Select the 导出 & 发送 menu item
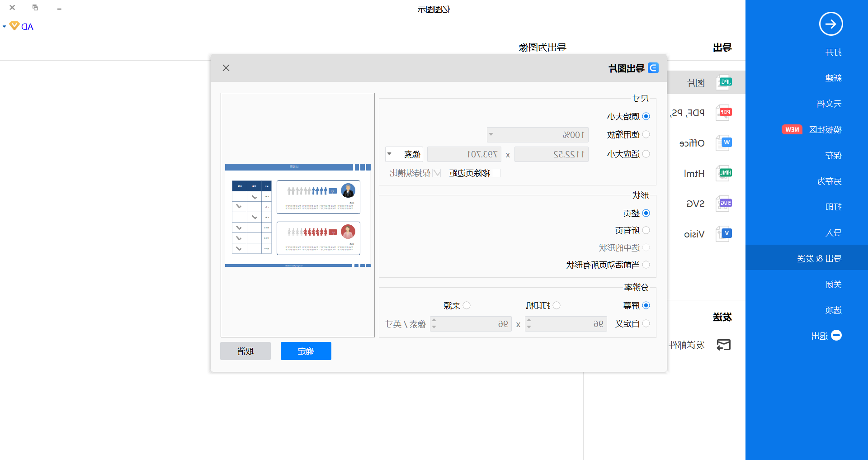The height and width of the screenshot is (460, 868). click(807, 258)
